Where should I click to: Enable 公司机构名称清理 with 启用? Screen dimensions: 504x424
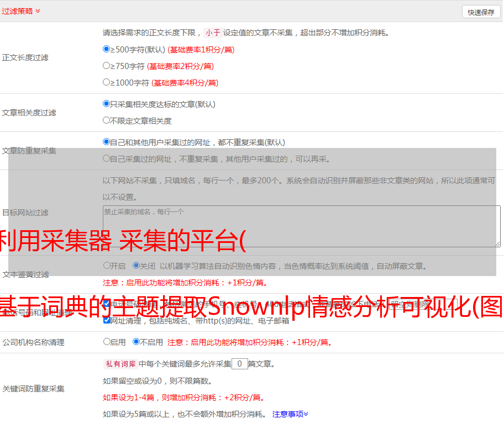point(107,342)
